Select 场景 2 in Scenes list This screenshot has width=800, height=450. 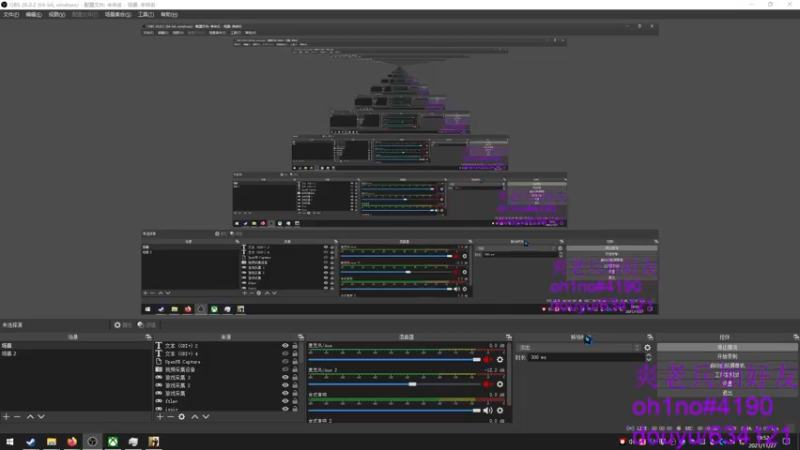(x=76, y=354)
